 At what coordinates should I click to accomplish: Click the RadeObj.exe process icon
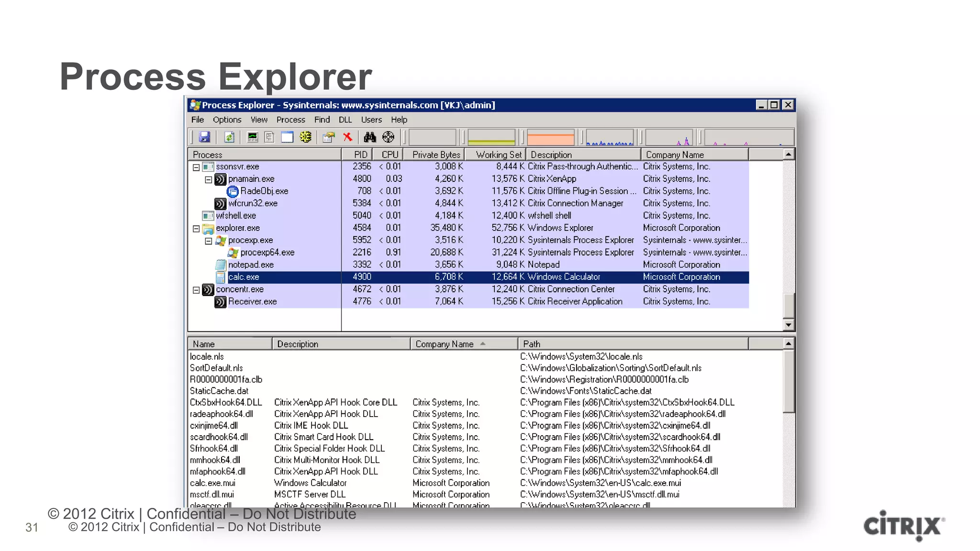233,191
